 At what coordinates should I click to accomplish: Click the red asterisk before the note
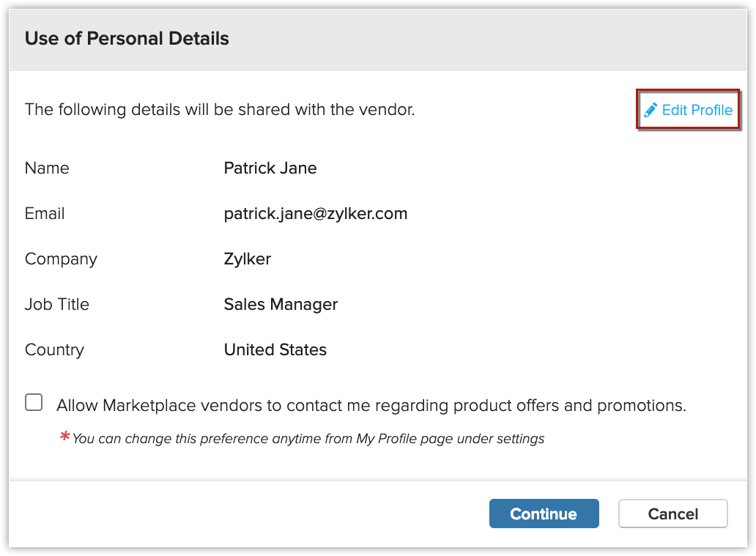(x=64, y=437)
